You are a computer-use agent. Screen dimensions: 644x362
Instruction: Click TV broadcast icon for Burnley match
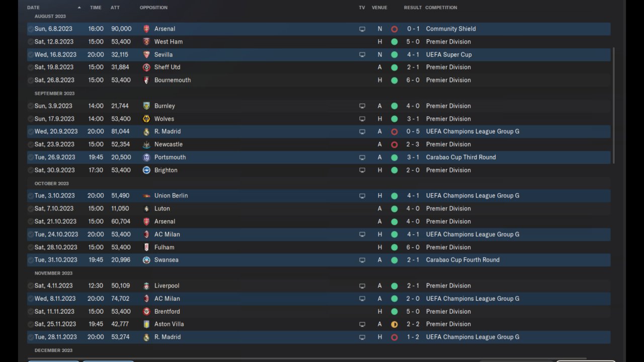pyautogui.click(x=362, y=106)
